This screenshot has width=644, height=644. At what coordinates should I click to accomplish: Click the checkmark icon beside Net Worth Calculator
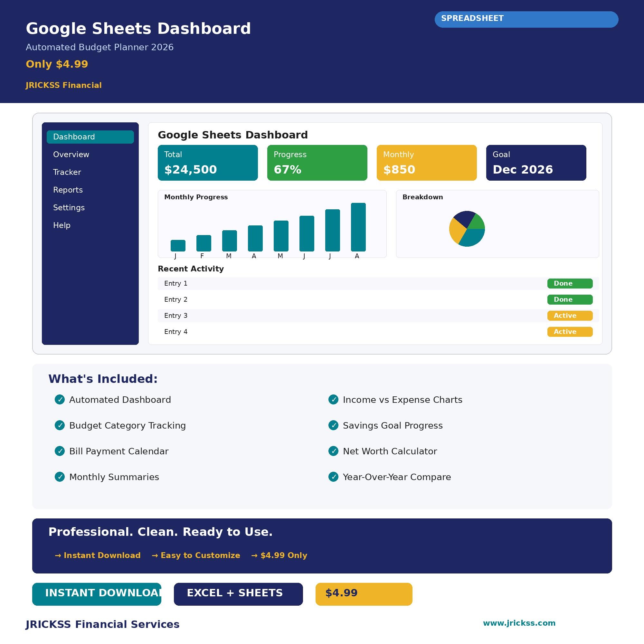333,451
